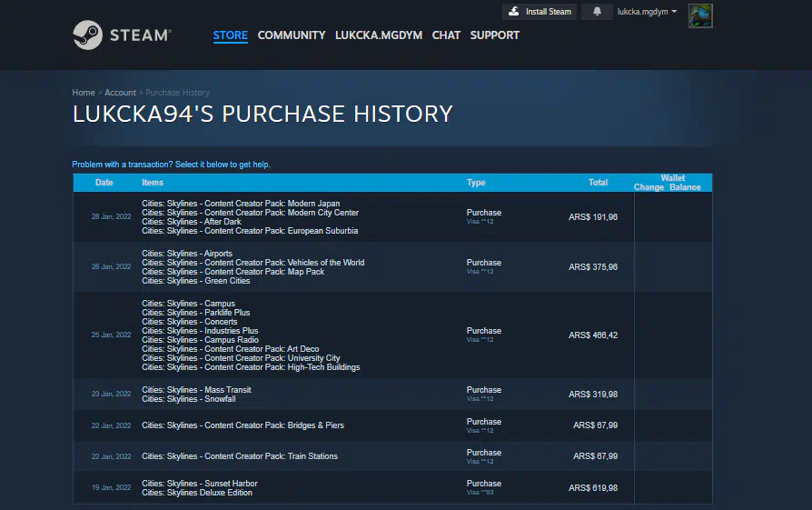This screenshot has width=812, height=510.
Task: Click the ARS$ 319,98 total
Action: tap(593, 395)
